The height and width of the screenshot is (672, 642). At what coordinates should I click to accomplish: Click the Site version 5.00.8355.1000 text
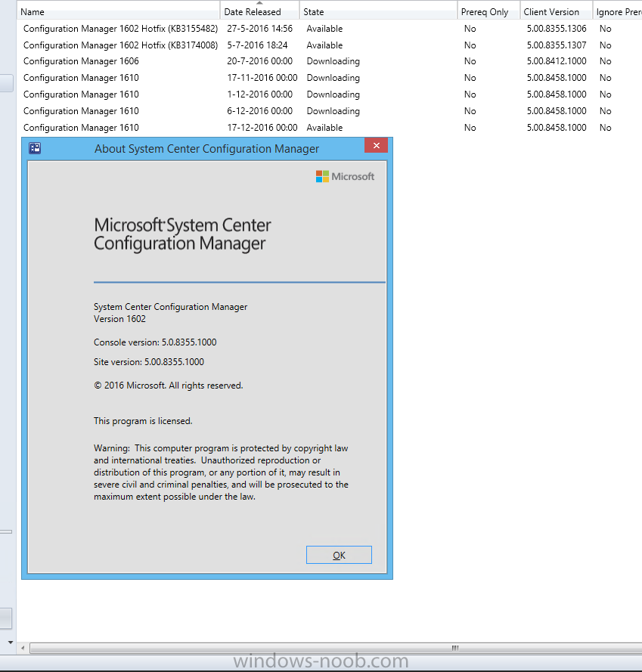pos(149,362)
